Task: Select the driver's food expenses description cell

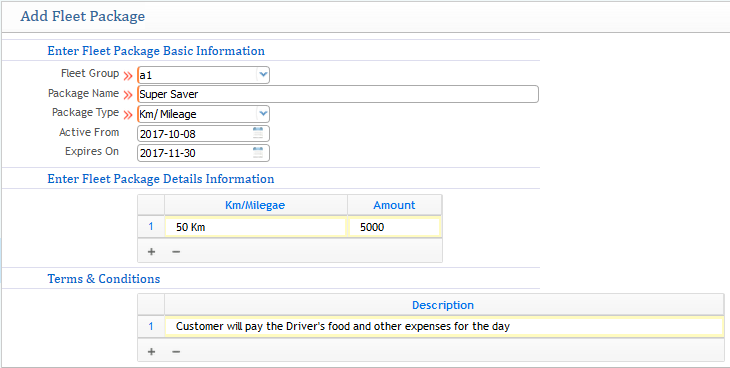Action: click(x=444, y=326)
